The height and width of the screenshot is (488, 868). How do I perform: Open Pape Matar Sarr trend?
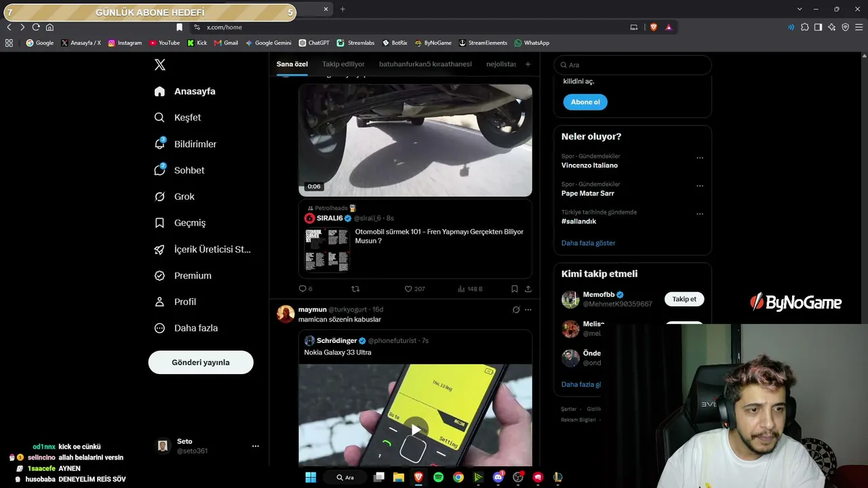tap(588, 193)
